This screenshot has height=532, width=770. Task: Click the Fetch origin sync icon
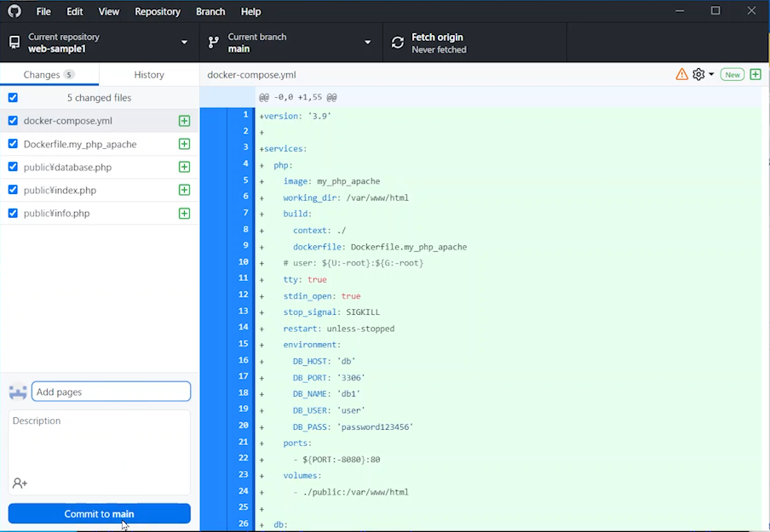397,43
